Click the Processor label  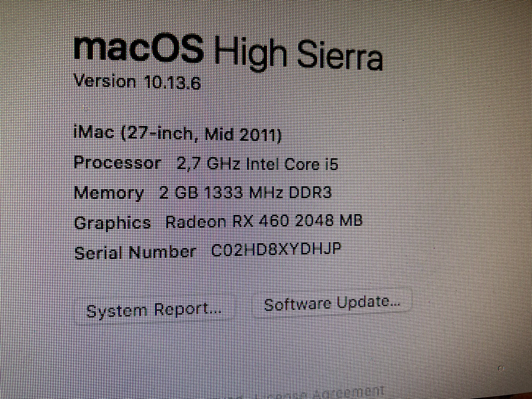[118, 163]
